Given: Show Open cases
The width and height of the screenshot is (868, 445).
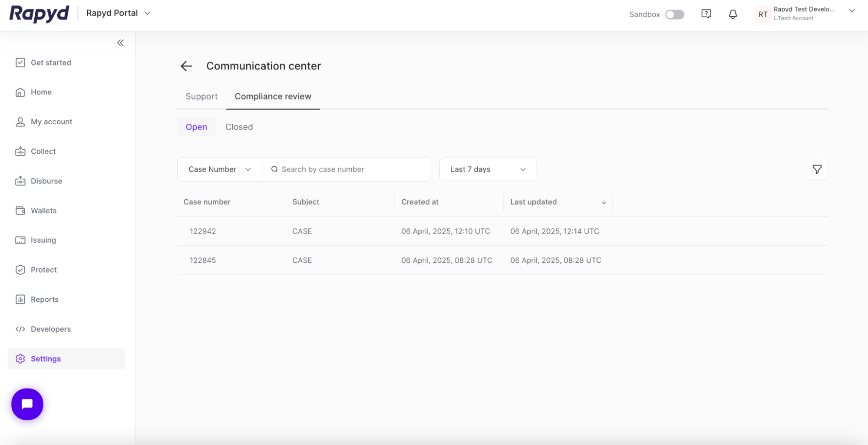Looking at the screenshot, I should [196, 127].
